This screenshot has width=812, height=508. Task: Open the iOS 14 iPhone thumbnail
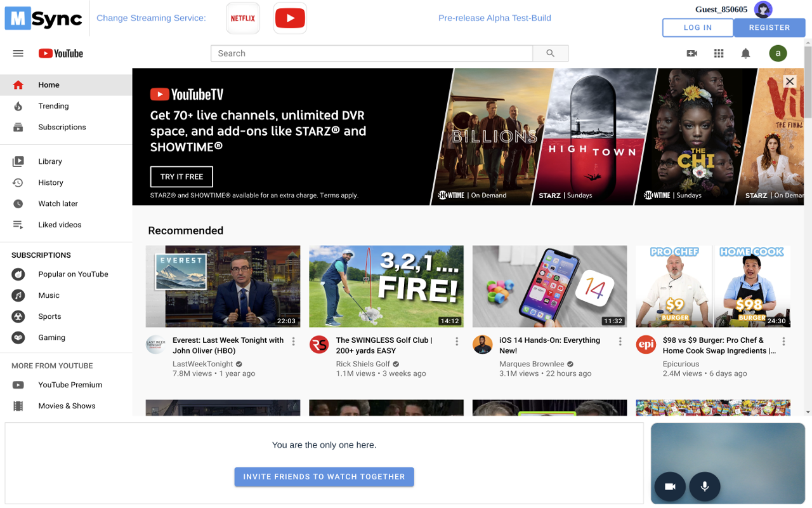550,286
